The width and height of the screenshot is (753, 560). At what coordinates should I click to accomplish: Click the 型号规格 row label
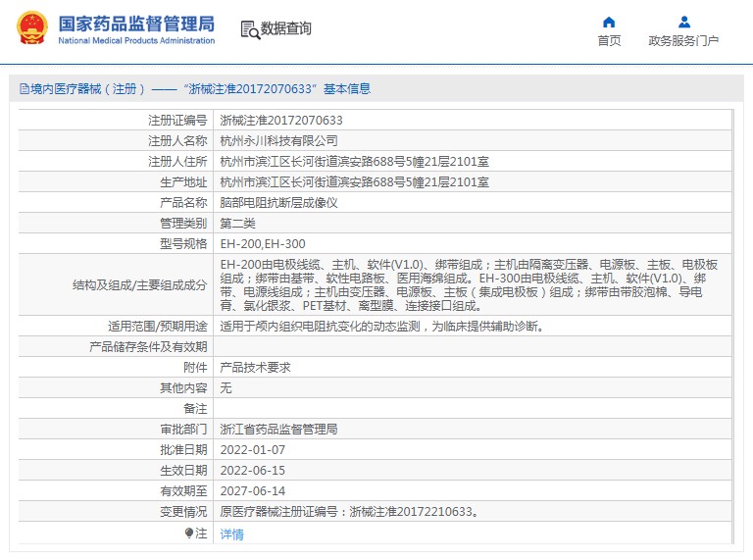pos(183,244)
